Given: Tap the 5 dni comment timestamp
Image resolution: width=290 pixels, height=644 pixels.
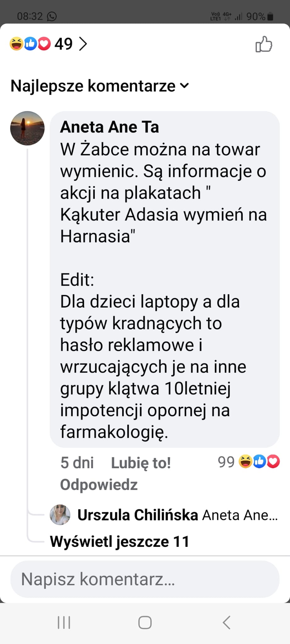Looking at the screenshot, I should (77, 463).
